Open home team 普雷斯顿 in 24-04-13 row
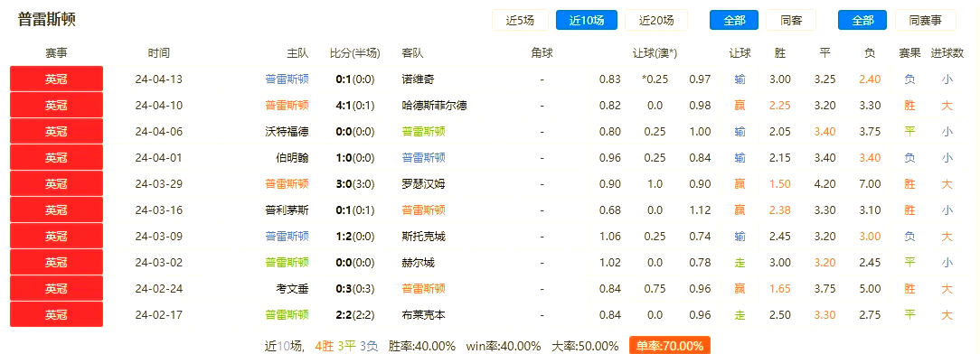 [287, 79]
